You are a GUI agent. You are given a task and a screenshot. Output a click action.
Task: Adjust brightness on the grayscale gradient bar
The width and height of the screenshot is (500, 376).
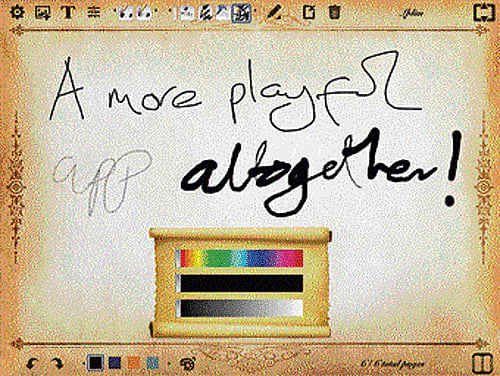[x=242, y=308]
